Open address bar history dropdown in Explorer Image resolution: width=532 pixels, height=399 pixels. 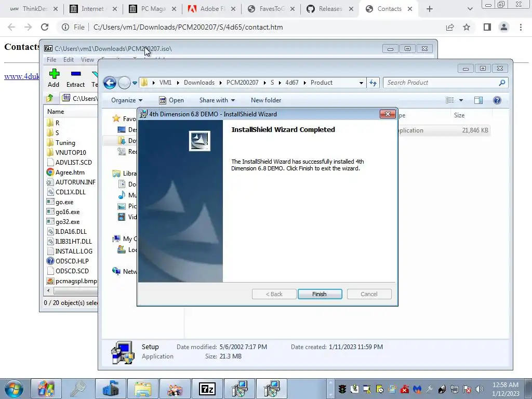click(x=361, y=83)
